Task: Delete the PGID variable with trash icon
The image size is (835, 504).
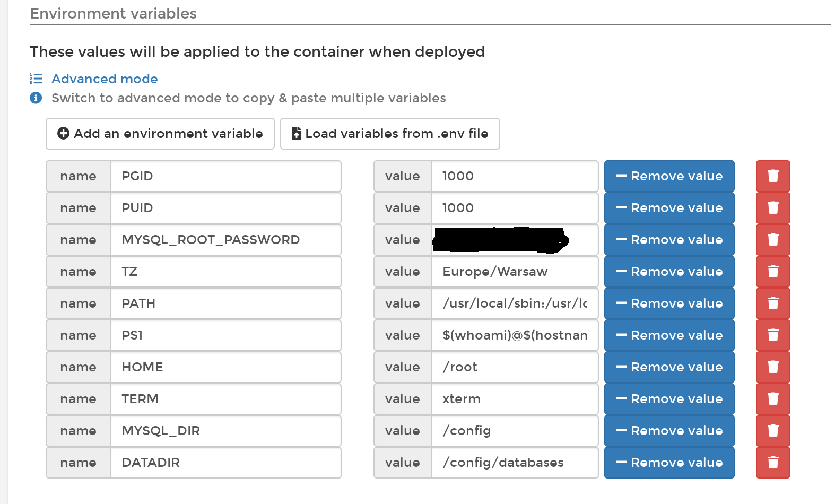Action: 772,176
